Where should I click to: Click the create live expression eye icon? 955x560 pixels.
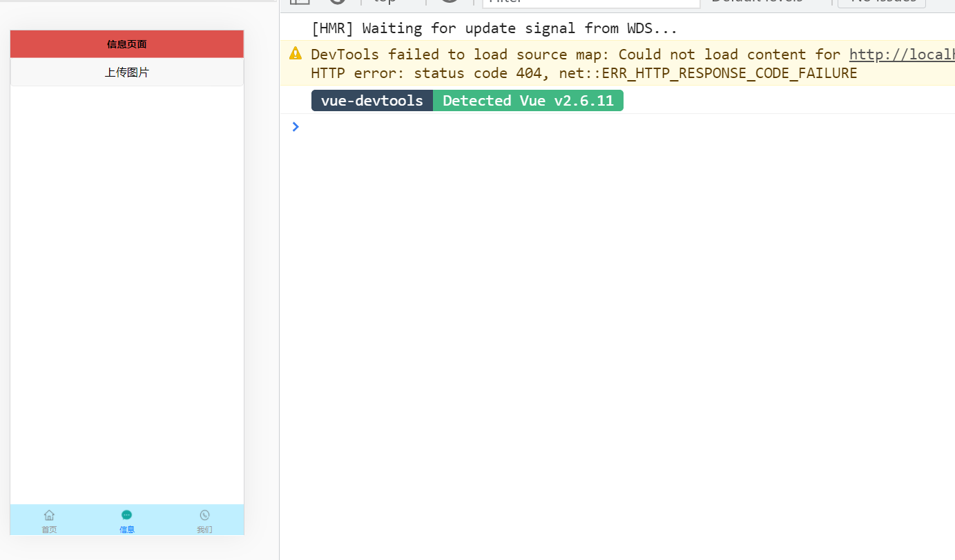[450, 1]
